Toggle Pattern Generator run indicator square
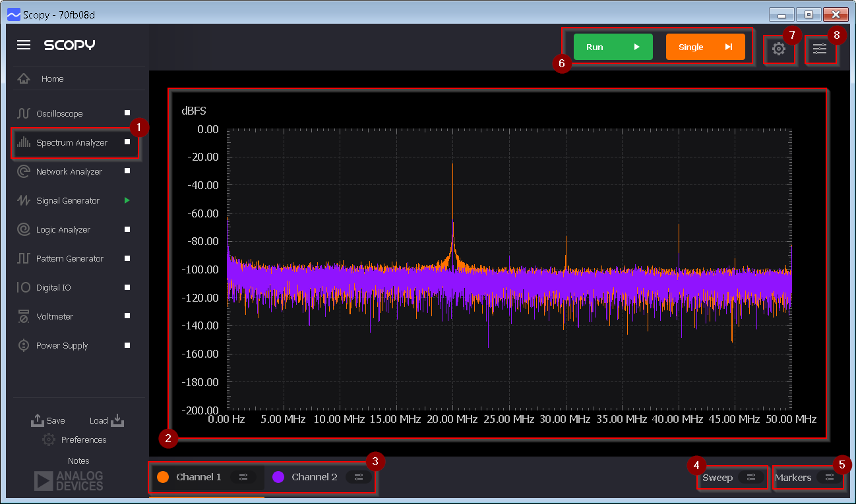Screen dimensions: 856x504 (x=127, y=258)
